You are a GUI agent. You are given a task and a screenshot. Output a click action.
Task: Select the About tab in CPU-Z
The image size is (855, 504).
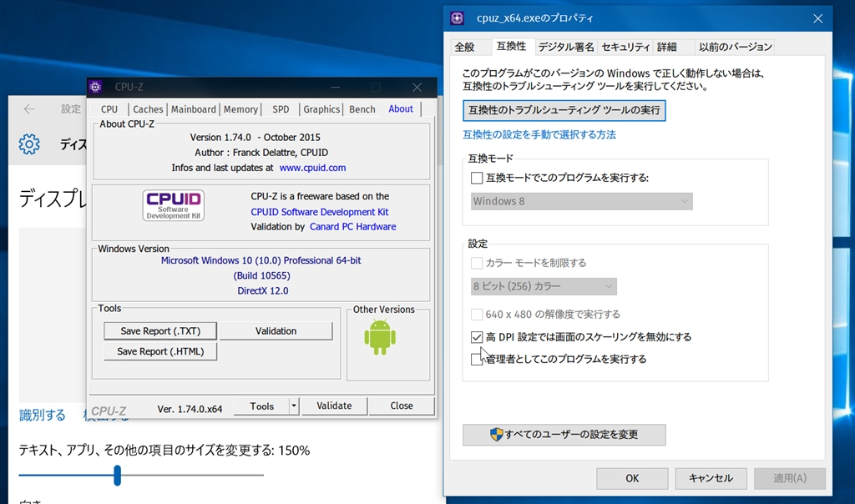[x=401, y=108]
